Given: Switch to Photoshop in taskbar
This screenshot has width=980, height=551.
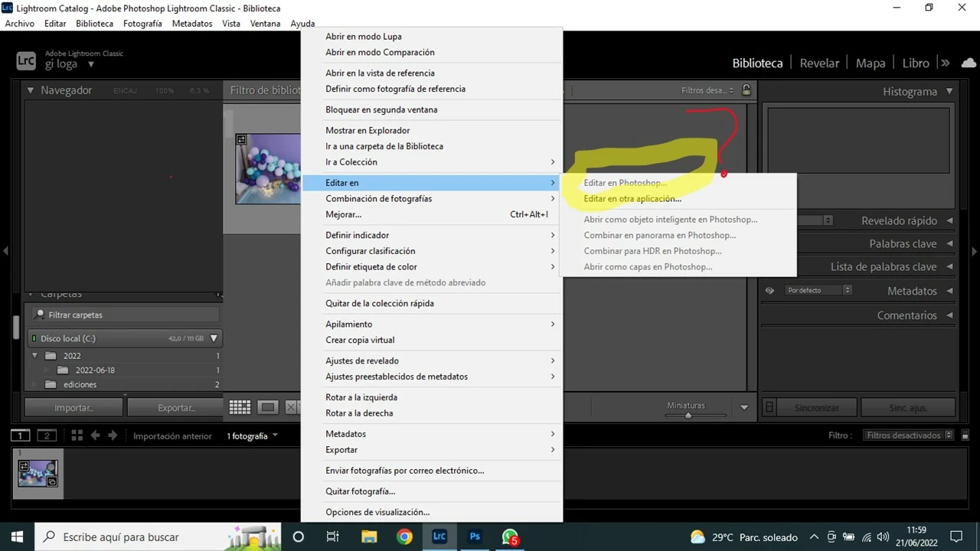Looking at the screenshot, I should pyautogui.click(x=475, y=536).
